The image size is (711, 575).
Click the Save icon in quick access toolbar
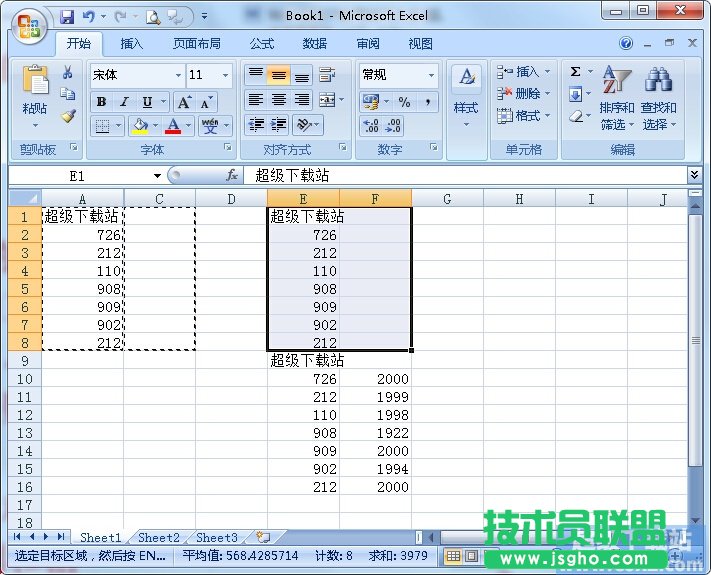pos(67,16)
